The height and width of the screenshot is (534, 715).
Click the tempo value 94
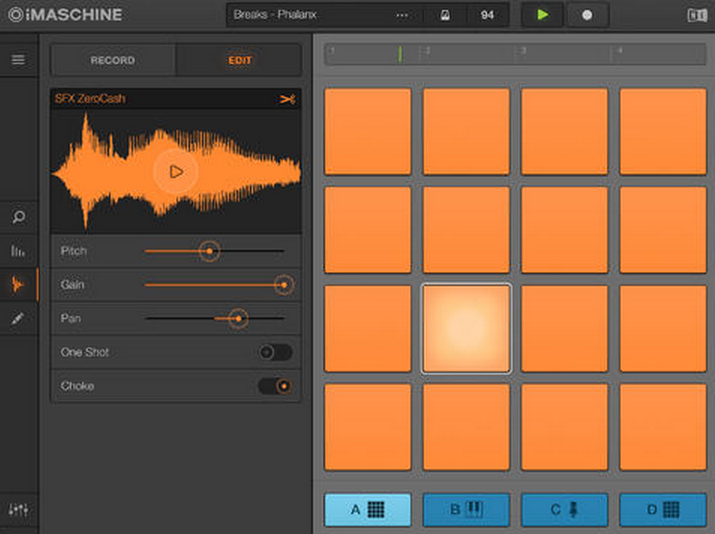[487, 15]
